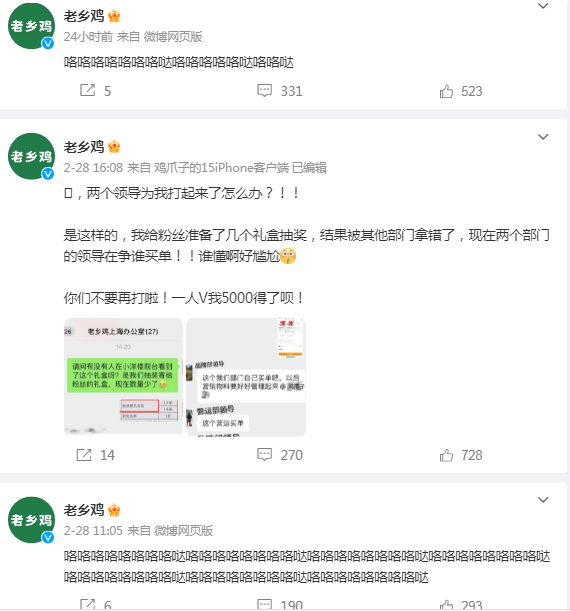Open the 老乡鸡上海办公室 chat screenshot thumbnail
This screenshot has width=570, height=611.
pyautogui.click(x=123, y=377)
